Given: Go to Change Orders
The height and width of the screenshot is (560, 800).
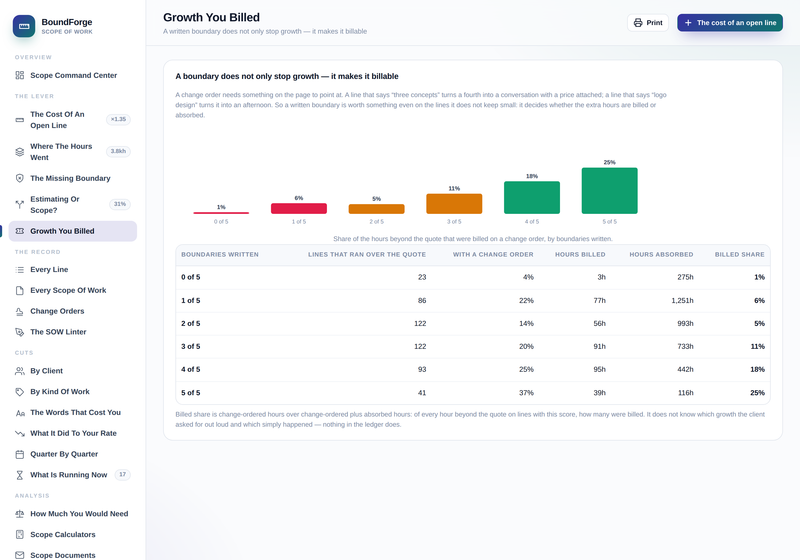Looking at the screenshot, I should (x=73, y=312).
